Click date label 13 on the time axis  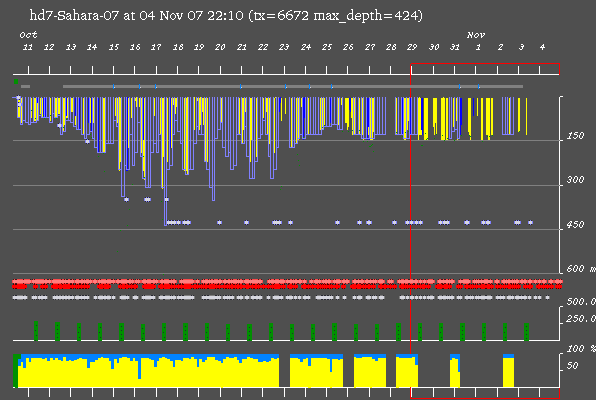point(71,47)
